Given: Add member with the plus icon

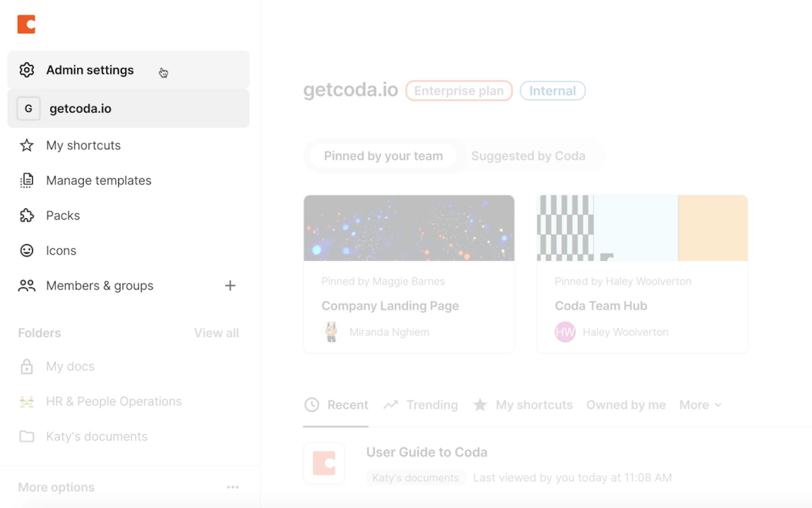Looking at the screenshot, I should pyautogui.click(x=230, y=286).
